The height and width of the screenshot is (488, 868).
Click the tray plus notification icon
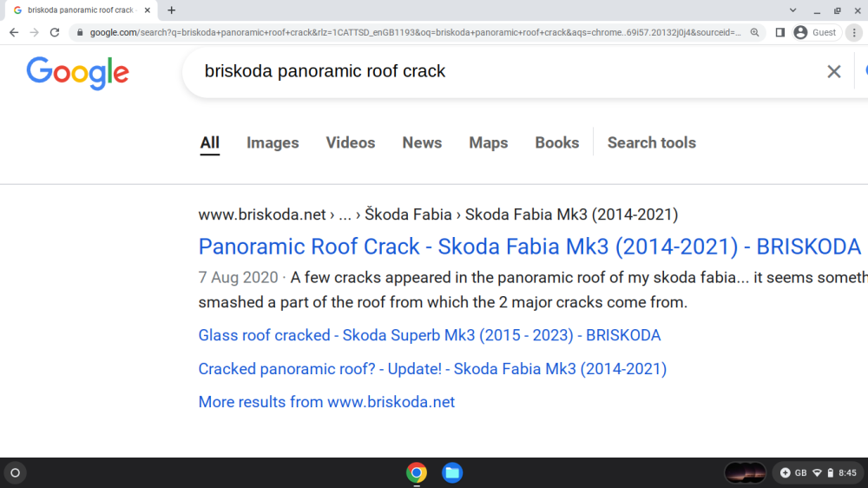[785, 473]
